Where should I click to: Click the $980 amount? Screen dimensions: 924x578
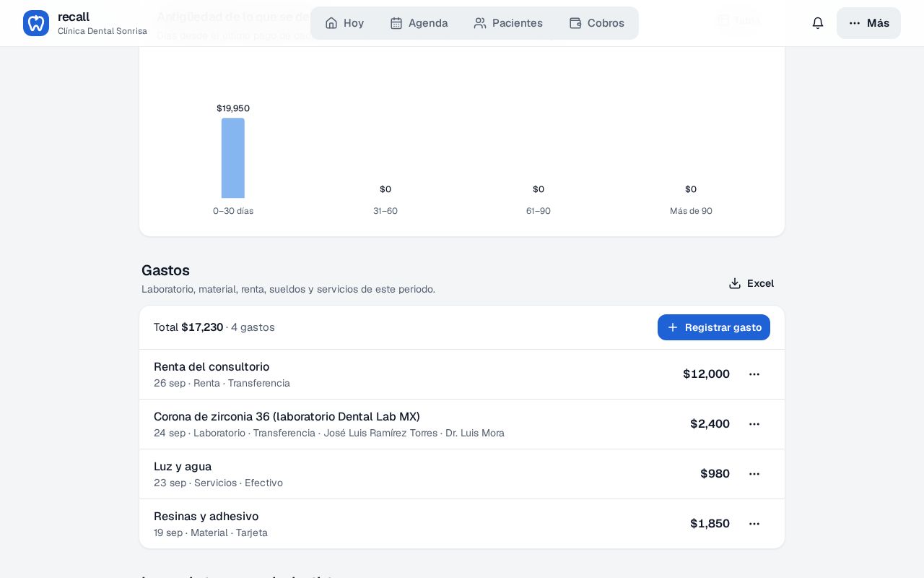tap(715, 474)
